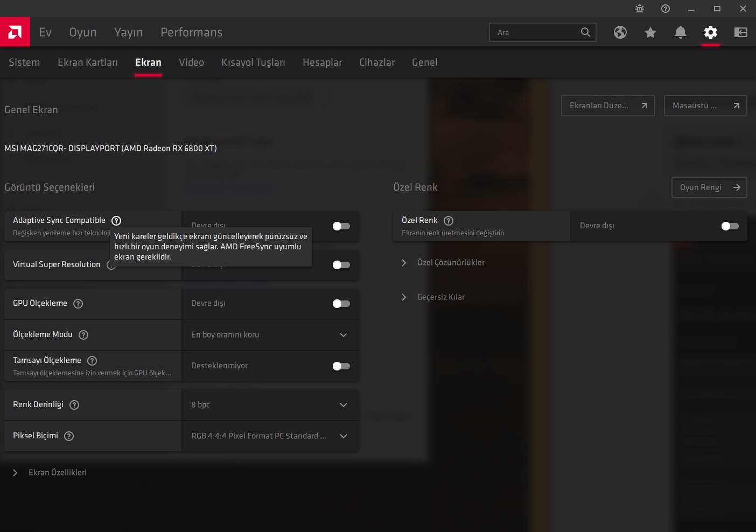Click the MSI MAG271CQR display name text
This screenshot has width=756, height=532.
(110, 148)
